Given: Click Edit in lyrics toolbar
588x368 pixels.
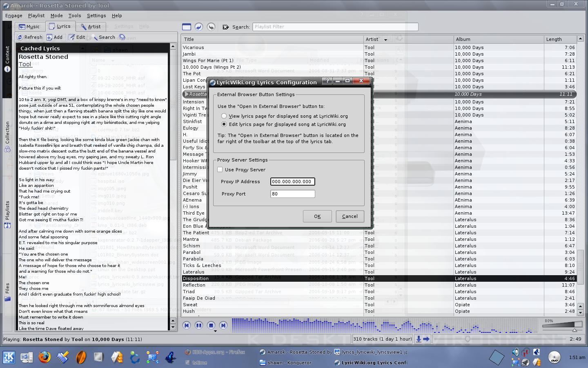Looking at the screenshot, I should pyautogui.click(x=77, y=37).
